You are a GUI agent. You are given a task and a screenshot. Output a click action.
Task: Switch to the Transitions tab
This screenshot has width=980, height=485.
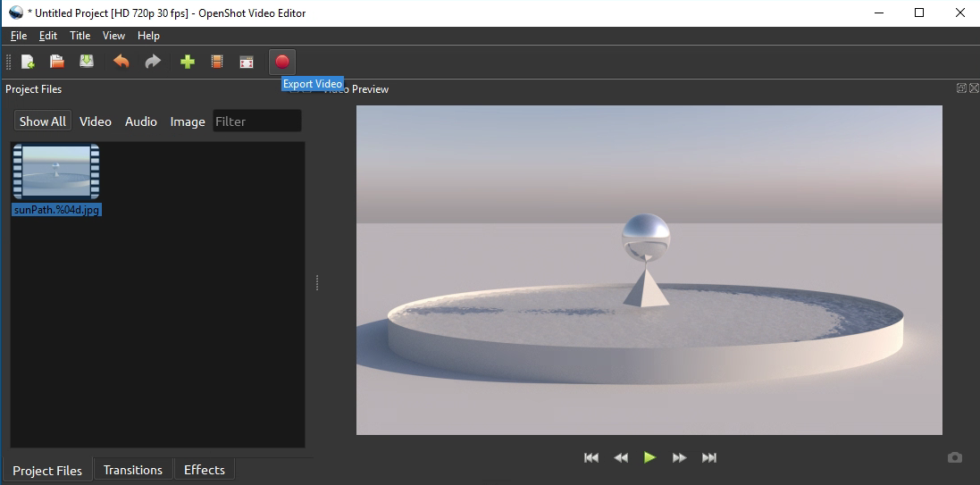click(x=132, y=470)
